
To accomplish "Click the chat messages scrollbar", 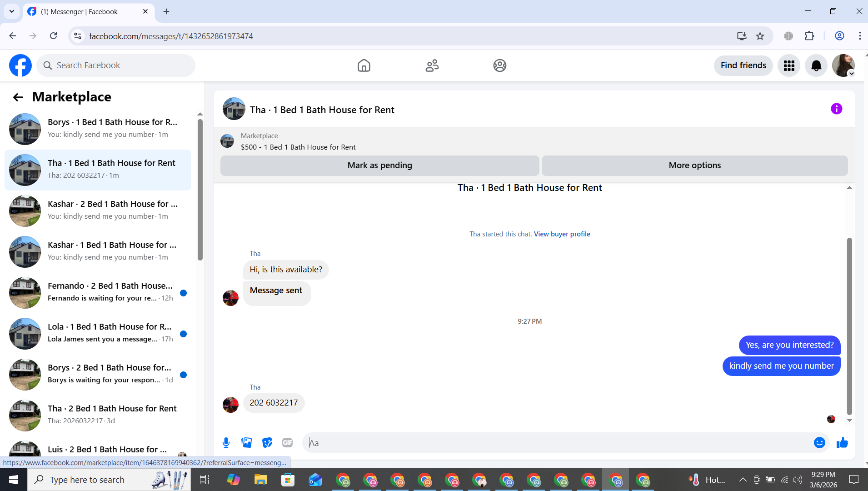I will coord(849,326).
